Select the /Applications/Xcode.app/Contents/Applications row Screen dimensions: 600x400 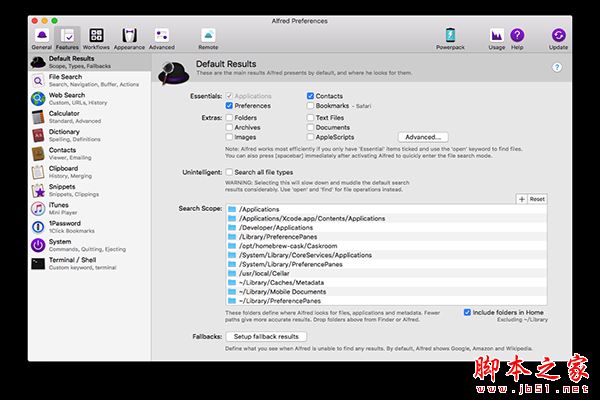(386, 219)
